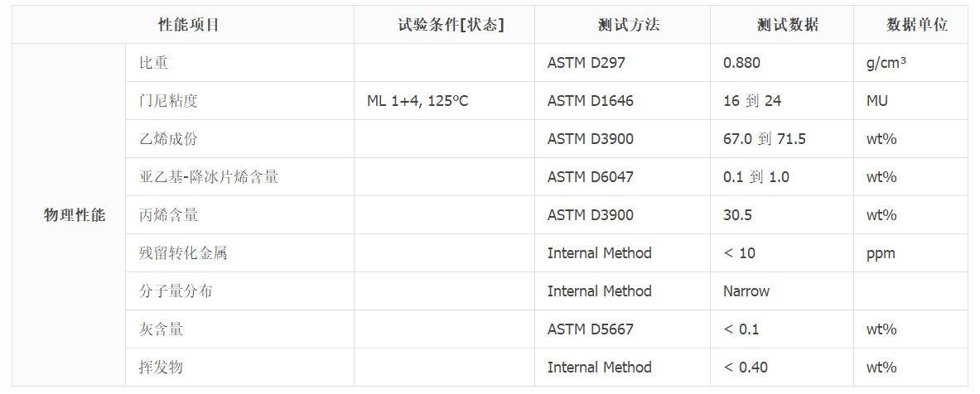This screenshot has width=980, height=394.
Task: Click the 67.0 到 71.5 data value
Action: coord(764,138)
